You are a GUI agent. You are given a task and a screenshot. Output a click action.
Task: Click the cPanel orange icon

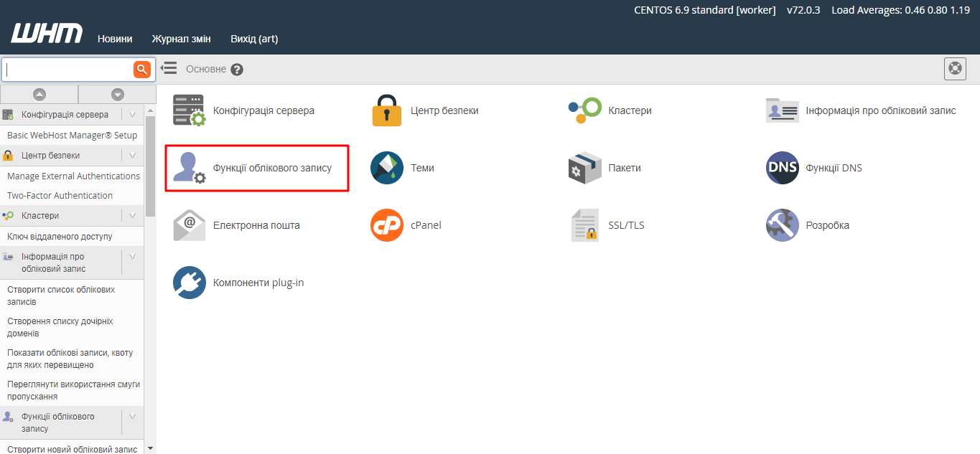[x=387, y=225]
